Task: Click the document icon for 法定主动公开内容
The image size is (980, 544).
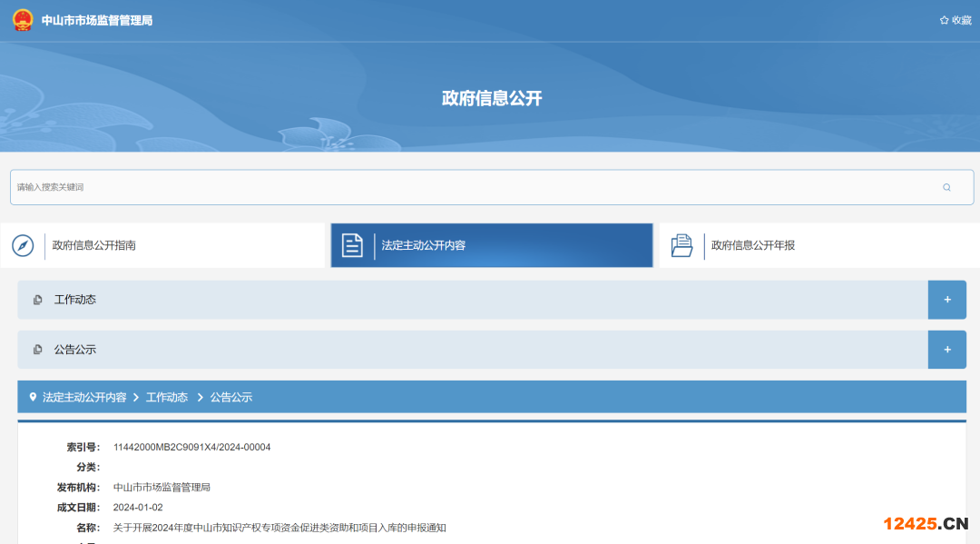Action: point(352,245)
